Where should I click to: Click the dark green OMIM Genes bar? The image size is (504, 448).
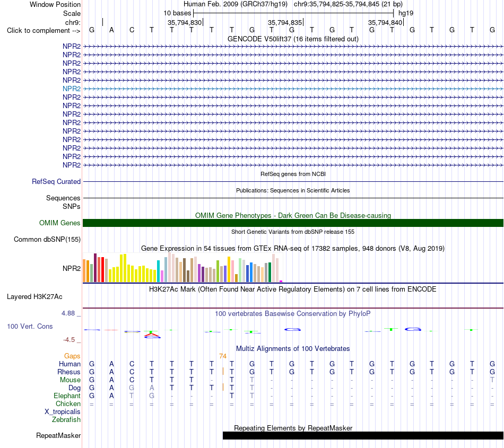[293, 223]
